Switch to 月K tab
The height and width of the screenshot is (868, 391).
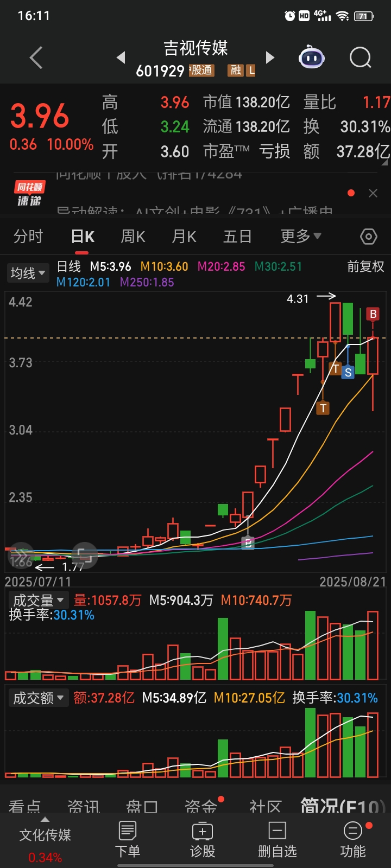184,237
